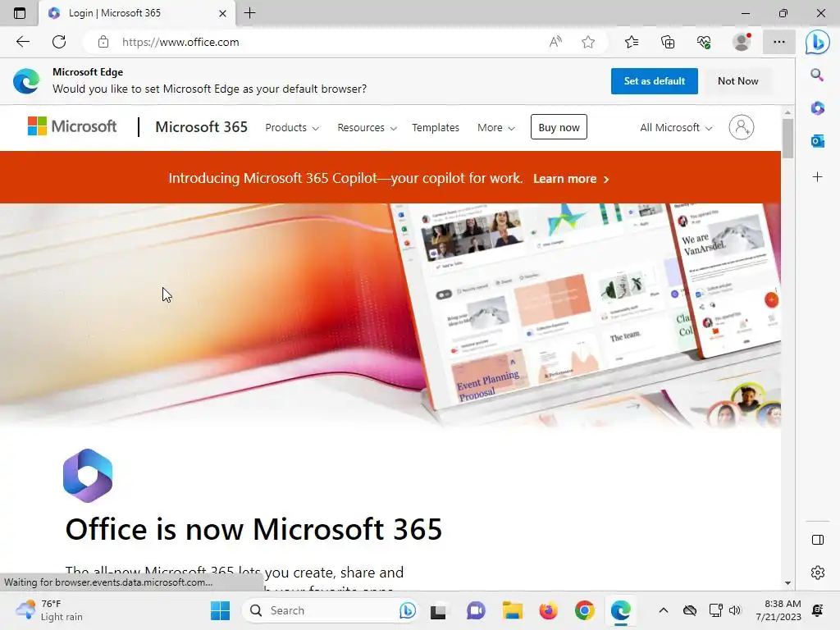The width and height of the screenshot is (840, 630).
Task: Show hidden system tray icons
Action: [663, 610]
